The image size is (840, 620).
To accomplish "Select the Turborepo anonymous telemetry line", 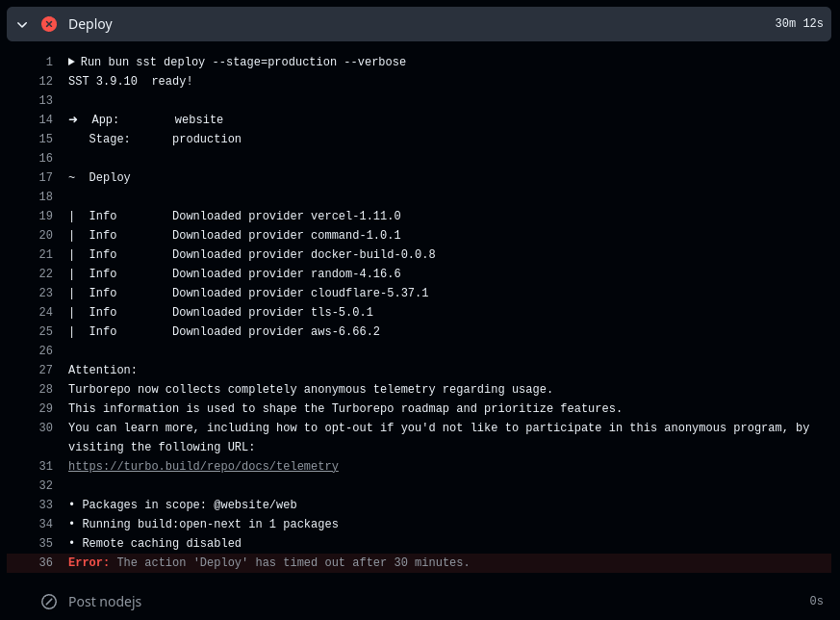I will tap(310, 390).
